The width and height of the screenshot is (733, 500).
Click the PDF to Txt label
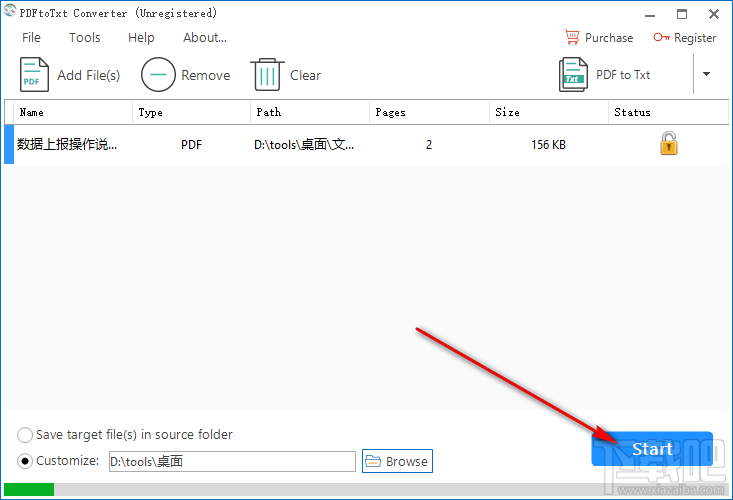point(623,75)
